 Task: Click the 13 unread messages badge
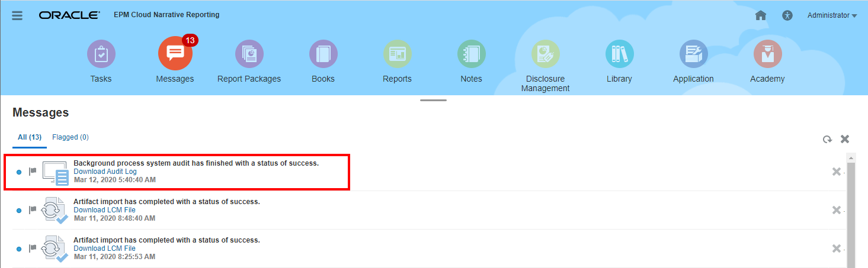[190, 40]
